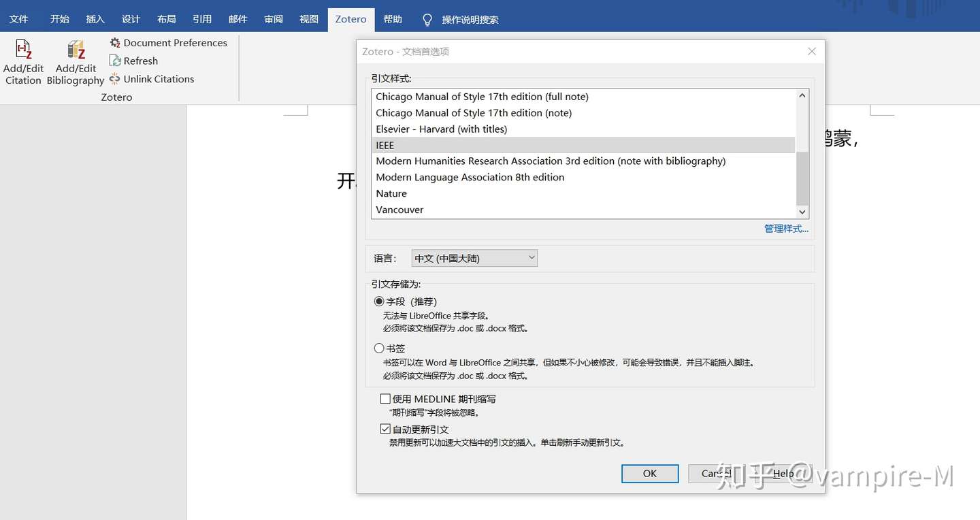980x520 pixels.
Task: Click the Unlink Citations icon
Action: (115, 79)
